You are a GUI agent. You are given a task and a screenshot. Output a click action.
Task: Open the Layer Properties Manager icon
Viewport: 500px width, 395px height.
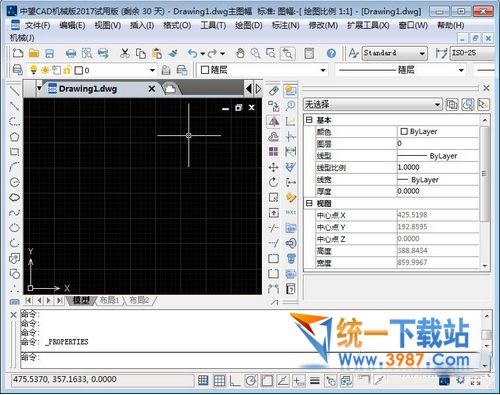point(17,70)
